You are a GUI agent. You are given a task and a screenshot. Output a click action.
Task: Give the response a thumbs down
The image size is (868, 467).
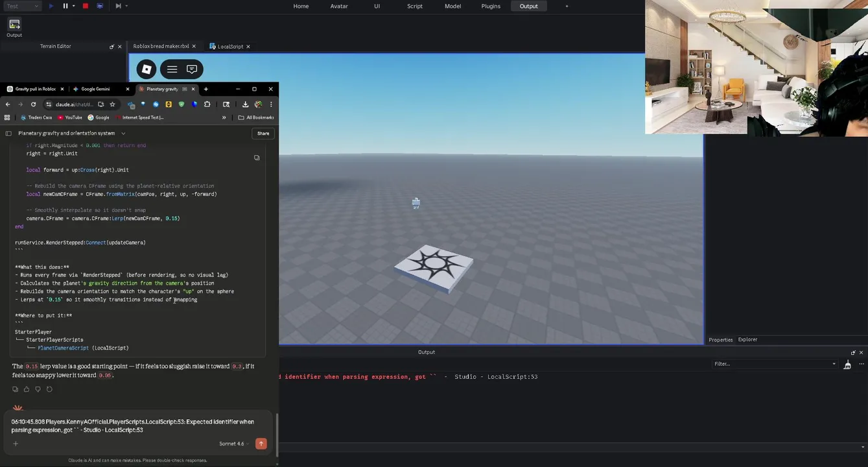(x=38, y=389)
